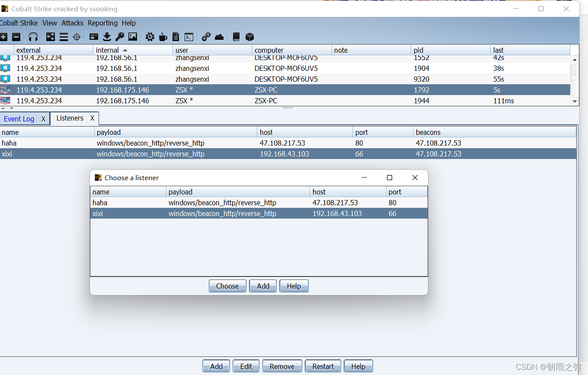Sort sessions by the note column header
This screenshot has height=375, width=588.
click(372, 50)
